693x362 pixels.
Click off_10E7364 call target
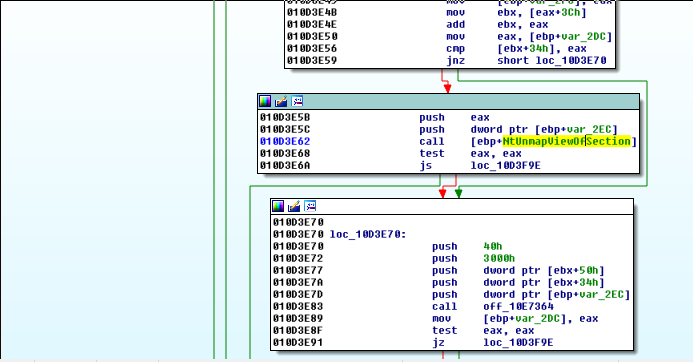point(518,306)
